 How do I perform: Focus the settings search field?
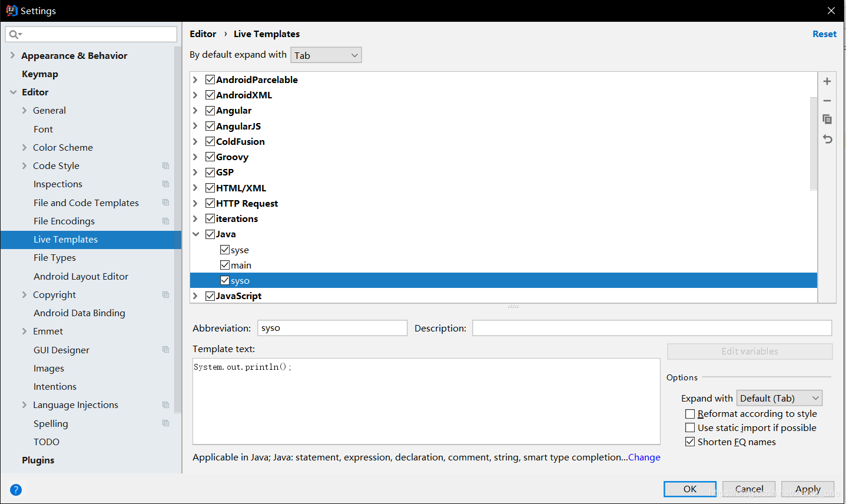coord(91,34)
